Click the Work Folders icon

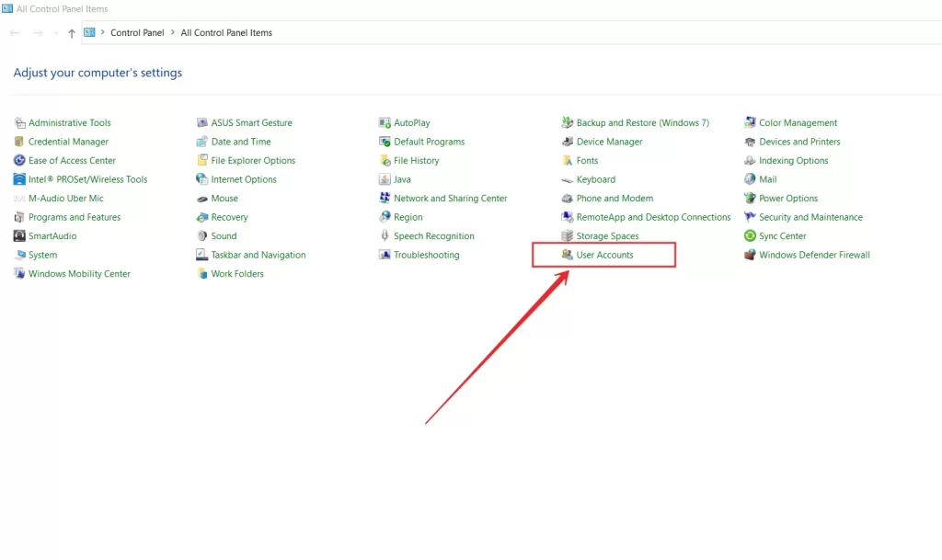[x=201, y=274]
